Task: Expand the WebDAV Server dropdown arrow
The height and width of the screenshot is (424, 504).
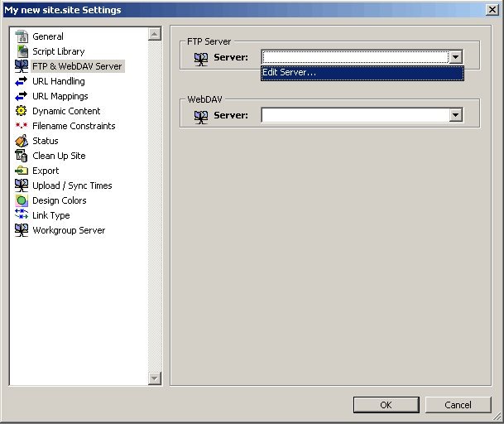Action: (455, 115)
